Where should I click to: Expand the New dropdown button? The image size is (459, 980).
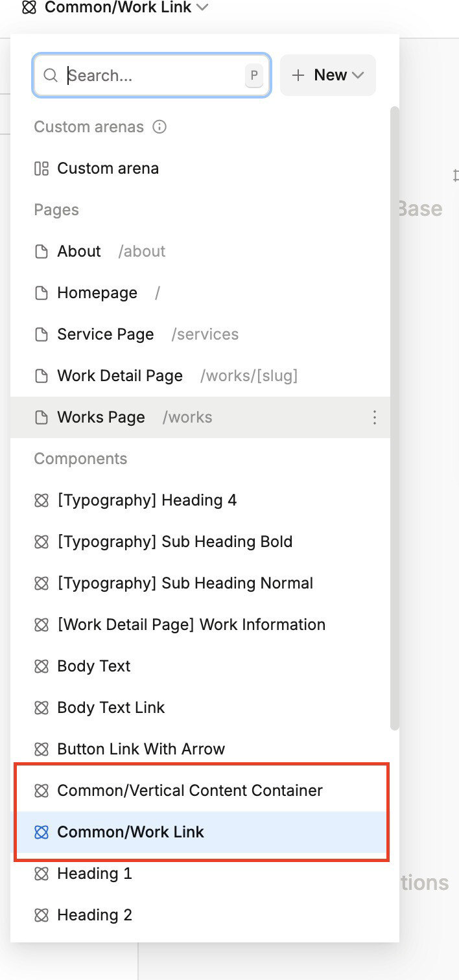click(x=327, y=75)
